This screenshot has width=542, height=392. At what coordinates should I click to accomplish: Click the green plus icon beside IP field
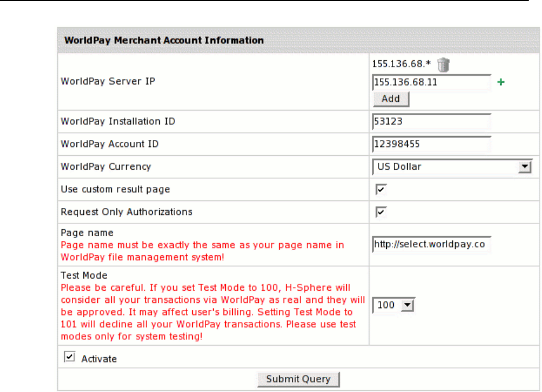click(x=501, y=82)
